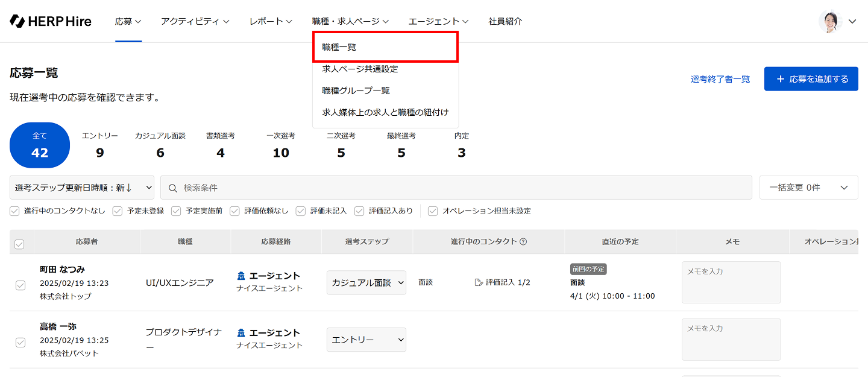This screenshot has height=377, width=868.
Task: Open 町田 なつみ's カジュアル面談 step dropdown
Action: point(366,283)
